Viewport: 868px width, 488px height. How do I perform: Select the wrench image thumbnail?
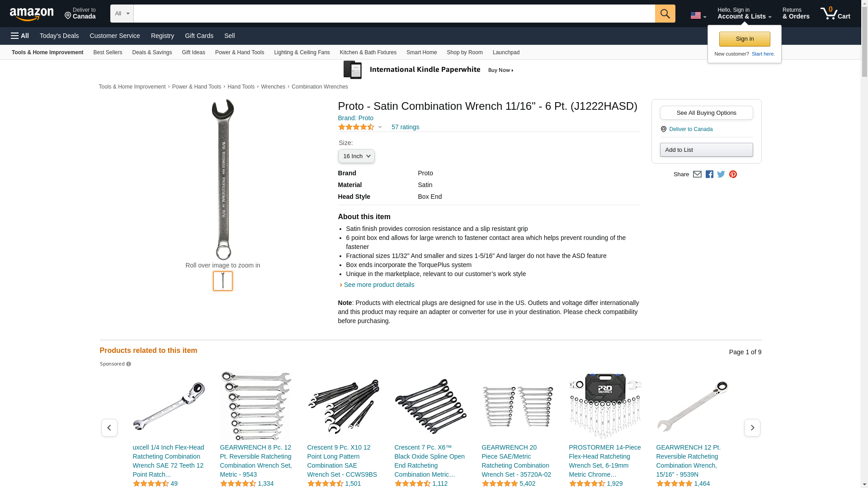point(223,281)
